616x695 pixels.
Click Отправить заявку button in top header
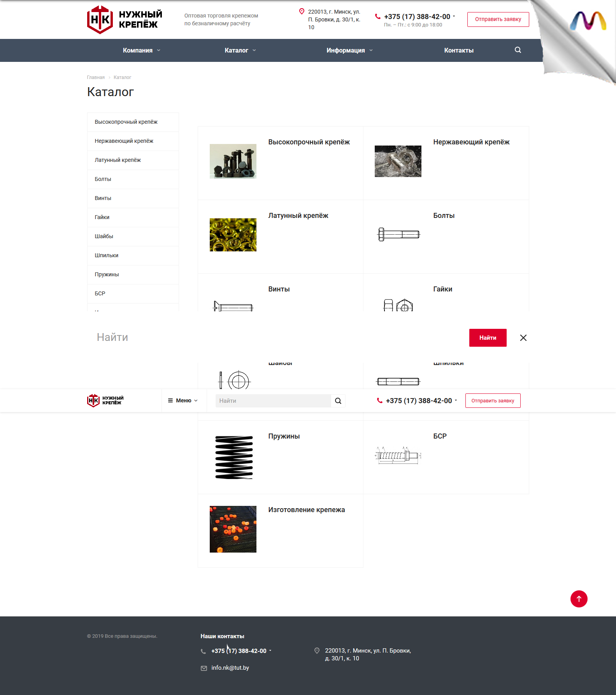498,19
